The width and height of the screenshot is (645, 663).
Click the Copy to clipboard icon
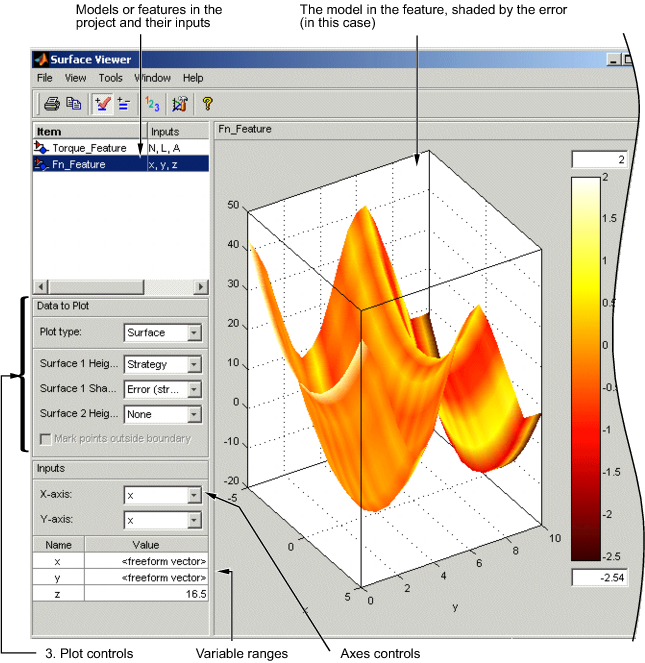click(x=74, y=104)
